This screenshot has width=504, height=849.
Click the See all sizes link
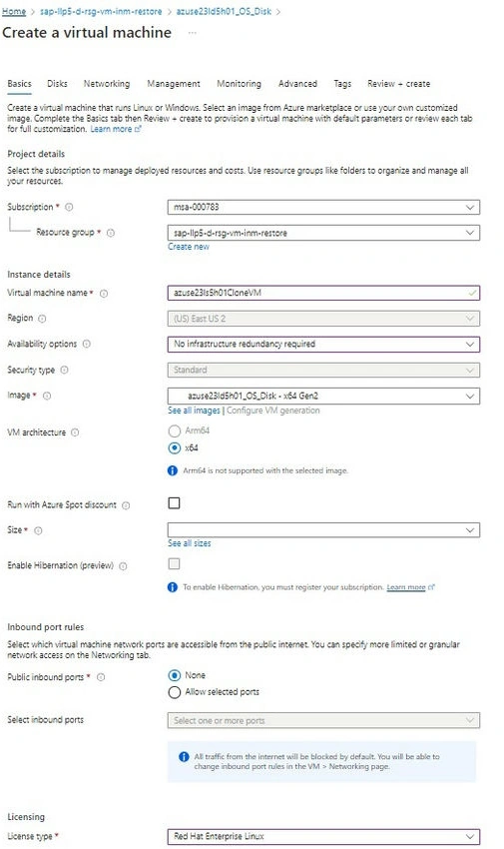click(190, 543)
